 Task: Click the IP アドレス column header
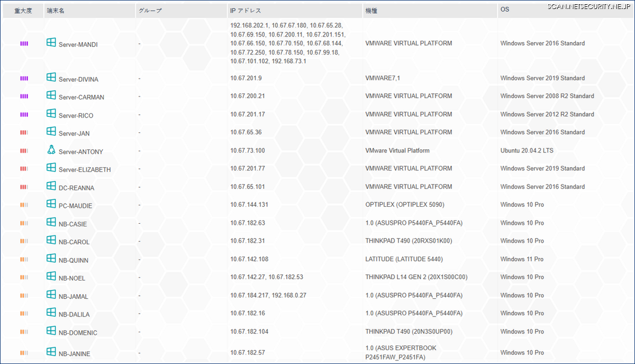point(246,11)
